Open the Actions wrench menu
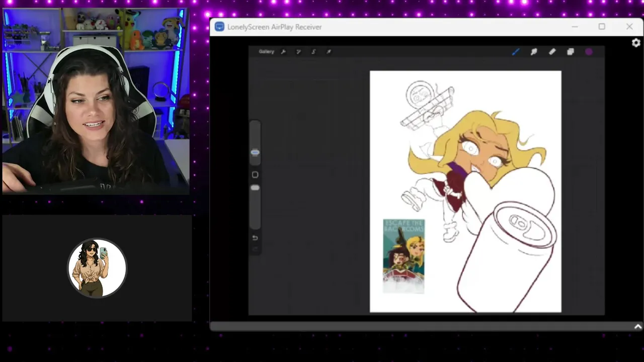 click(283, 52)
